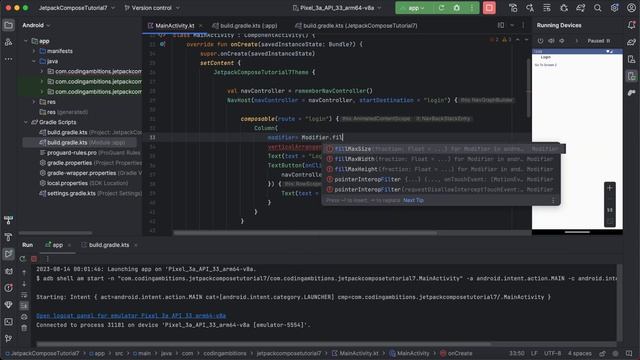
Task: Stop the running app with red button
Action: pos(489,8)
